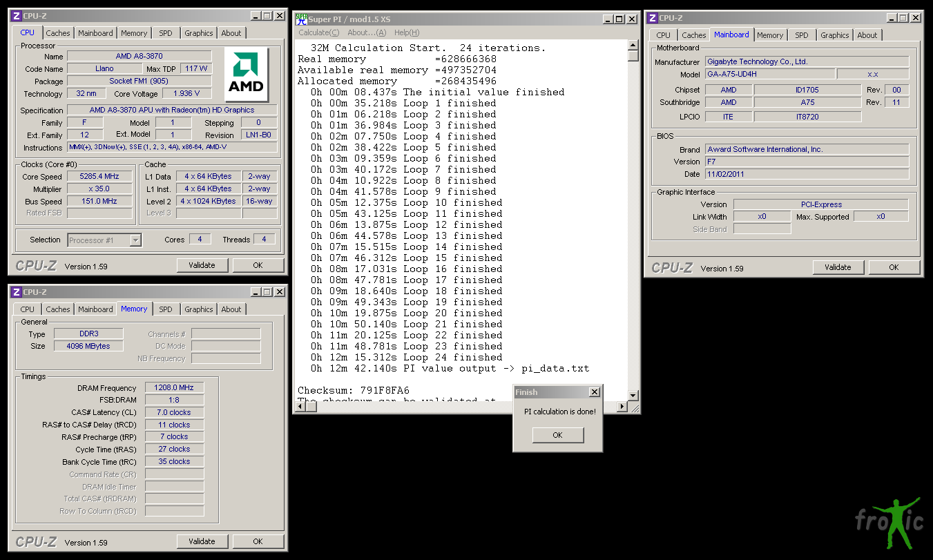
Task: Select Mainboard tab in the bottom-left Memory window
Action: coord(95,309)
